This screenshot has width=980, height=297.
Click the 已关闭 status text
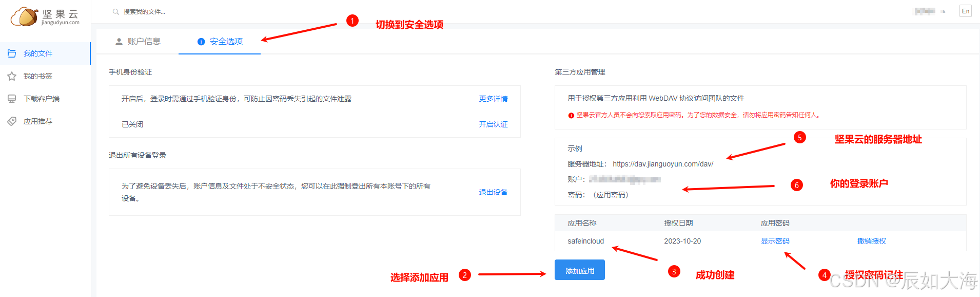[132, 124]
